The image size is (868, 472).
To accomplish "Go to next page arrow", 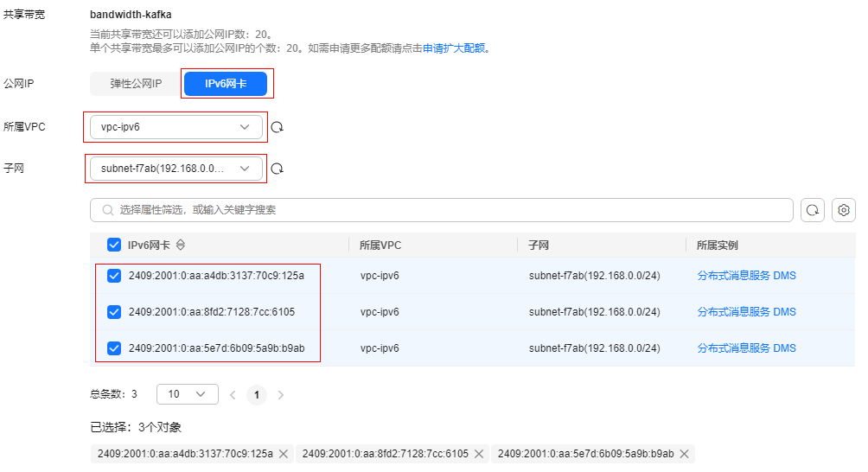I will click(x=281, y=395).
